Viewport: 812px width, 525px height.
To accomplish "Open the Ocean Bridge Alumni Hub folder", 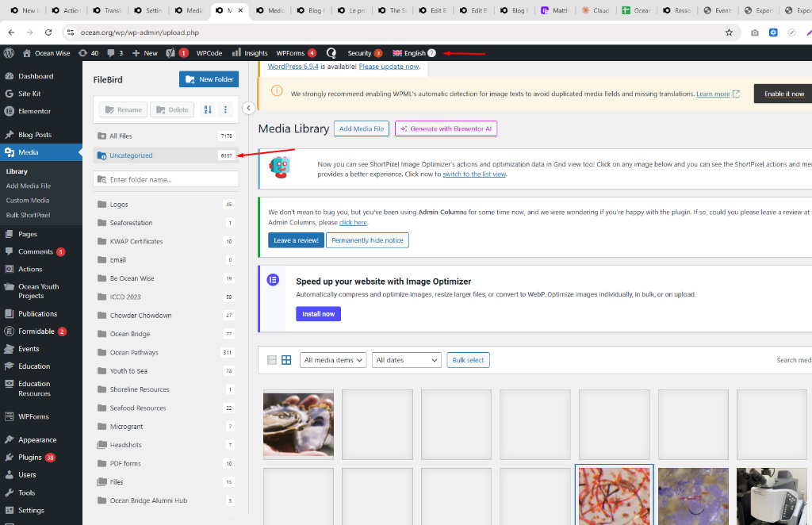I will pyautogui.click(x=166, y=500).
